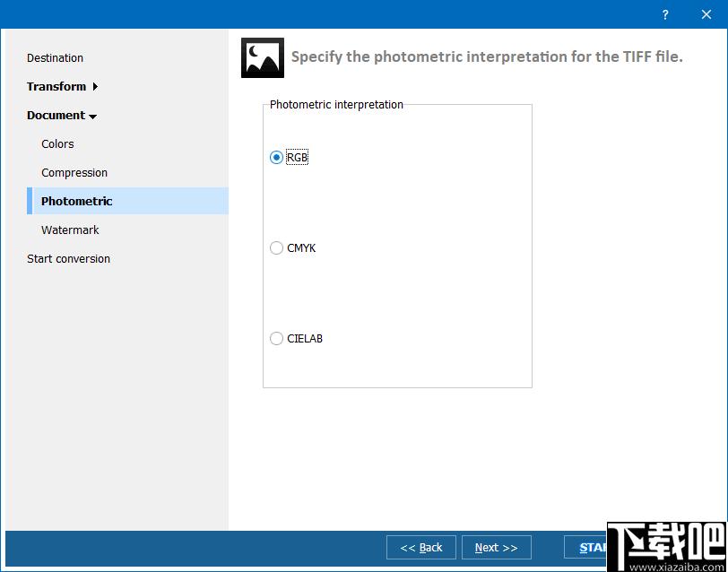Screen dimensions: 728x572
Task: Click the << Back button
Action: (421, 548)
